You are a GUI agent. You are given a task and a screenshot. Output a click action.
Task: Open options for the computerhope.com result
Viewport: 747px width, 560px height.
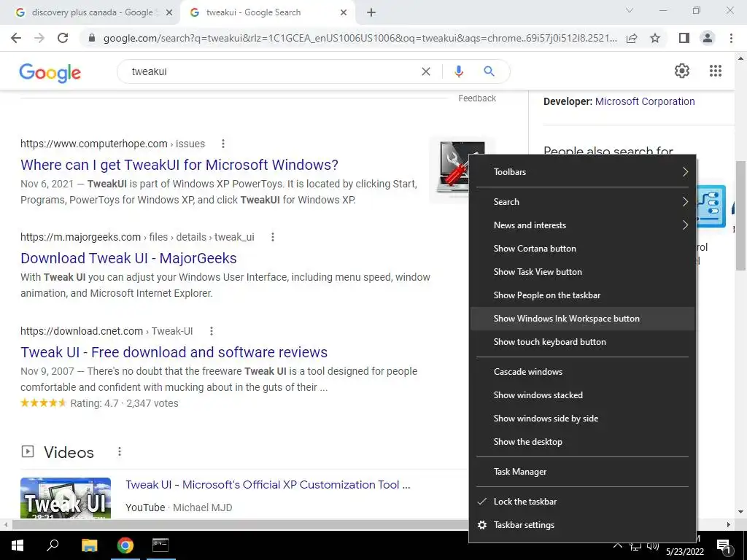pyautogui.click(x=223, y=144)
